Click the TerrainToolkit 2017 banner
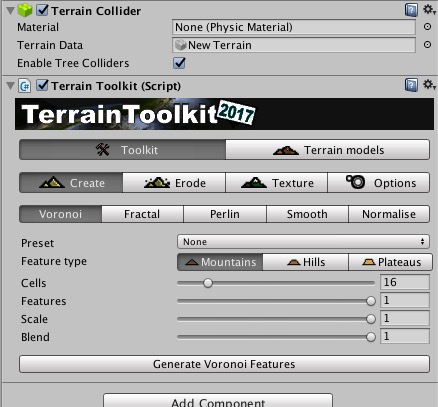Screen dimensions: 438x407 [224, 114]
